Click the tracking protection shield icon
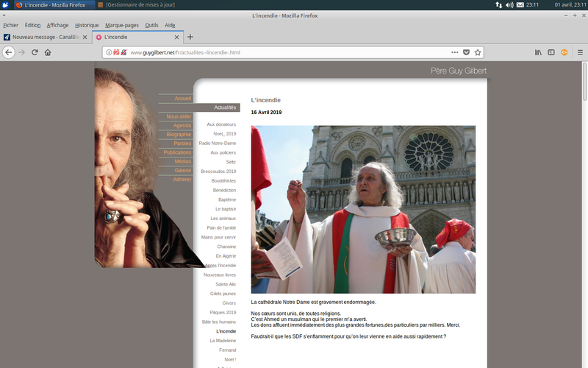 coord(116,52)
